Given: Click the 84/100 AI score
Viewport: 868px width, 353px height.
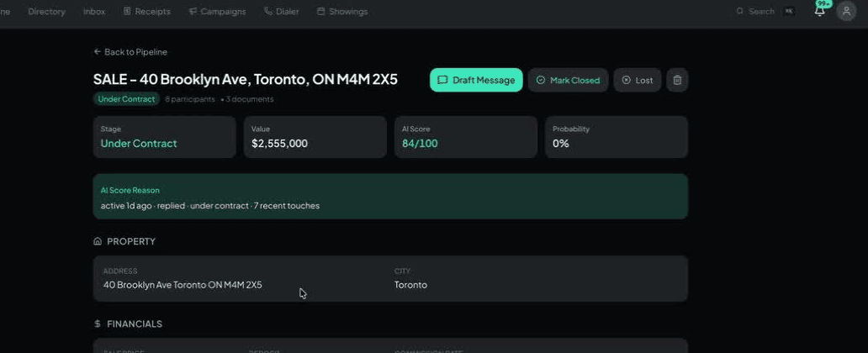Looking at the screenshot, I should click(420, 144).
